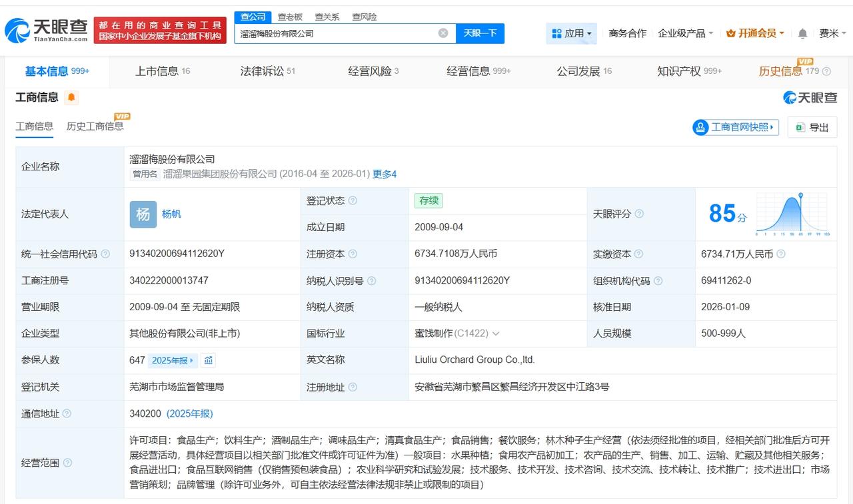The height and width of the screenshot is (504, 853).
Task: Click the help icon next to 经营范围
Action: point(67,463)
